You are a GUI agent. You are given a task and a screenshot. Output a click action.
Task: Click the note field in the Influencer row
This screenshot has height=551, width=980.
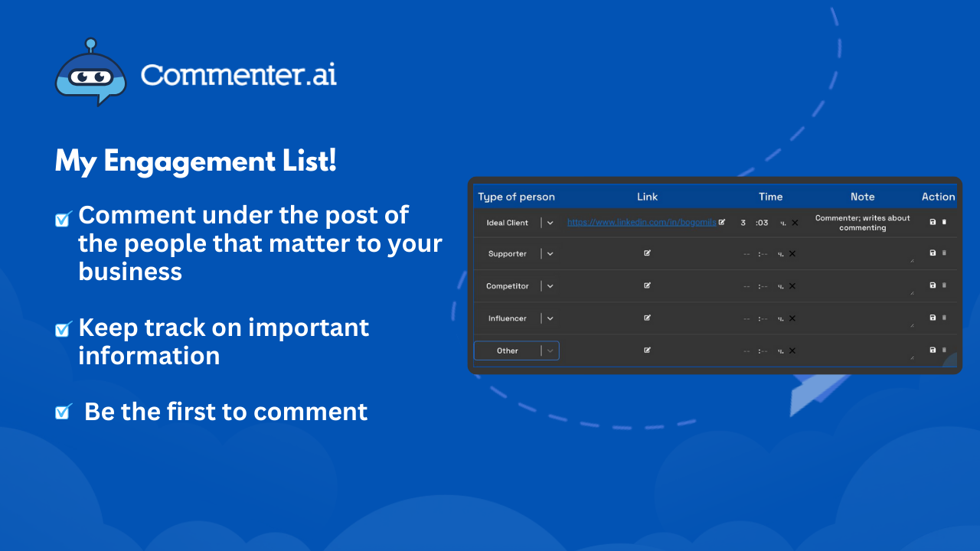pyautogui.click(x=862, y=318)
